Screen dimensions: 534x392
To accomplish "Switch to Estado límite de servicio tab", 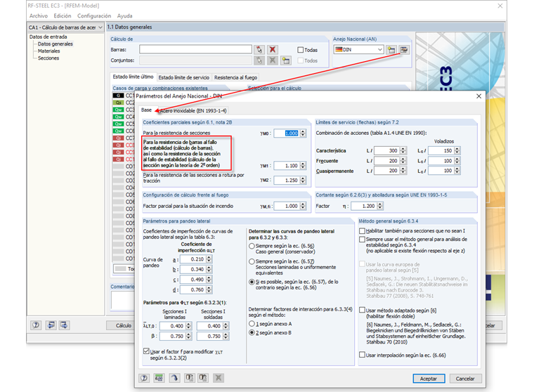I will pyautogui.click(x=184, y=78).
